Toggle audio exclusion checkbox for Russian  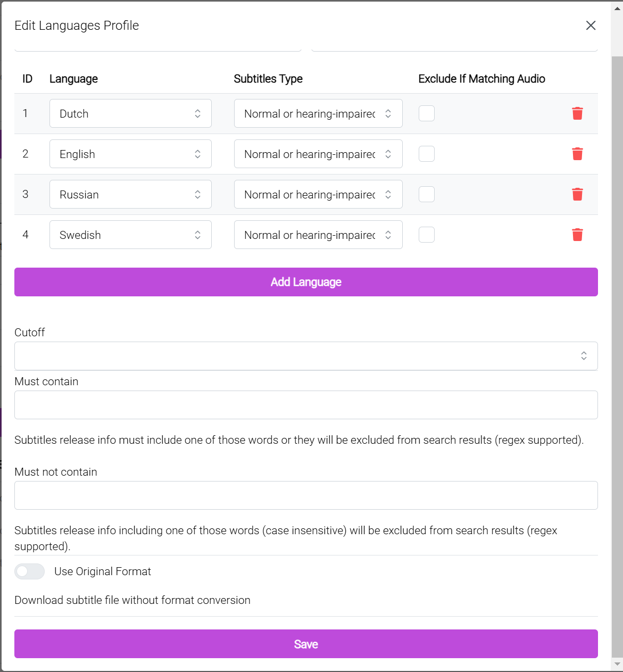pos(427,194)
